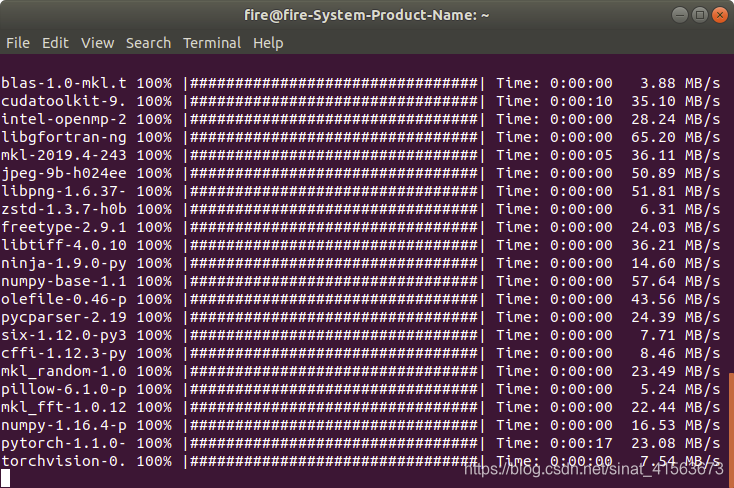This screenshot has height=488, width=734.
Task: Open the File menu
Action: point(18,43)
